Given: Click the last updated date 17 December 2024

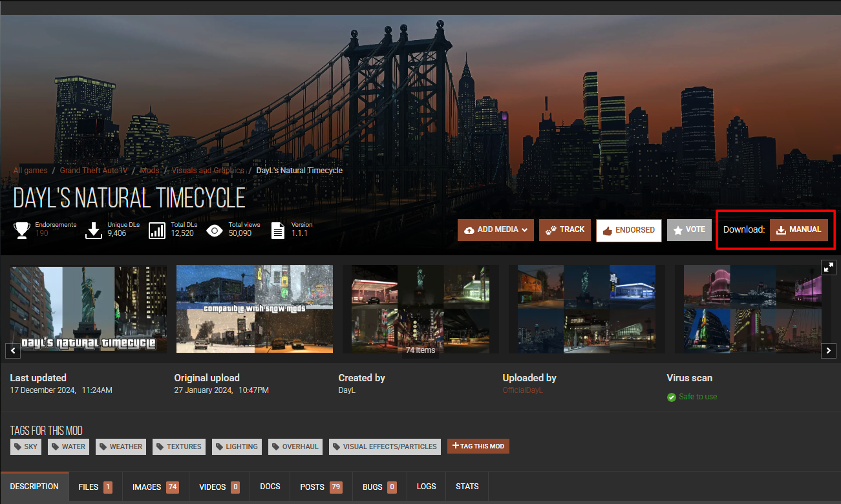Looking at the screenshot, I should [x=43, y=390].
